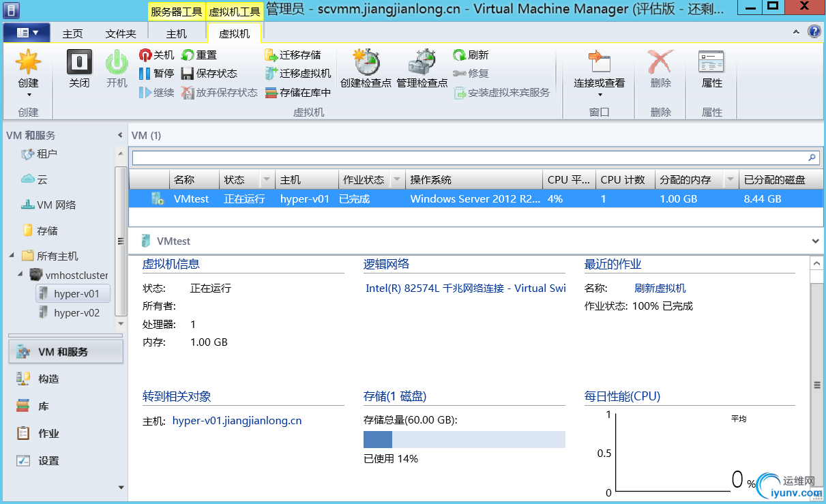
Task: Reset the VM using 重置
Action: 199,55
